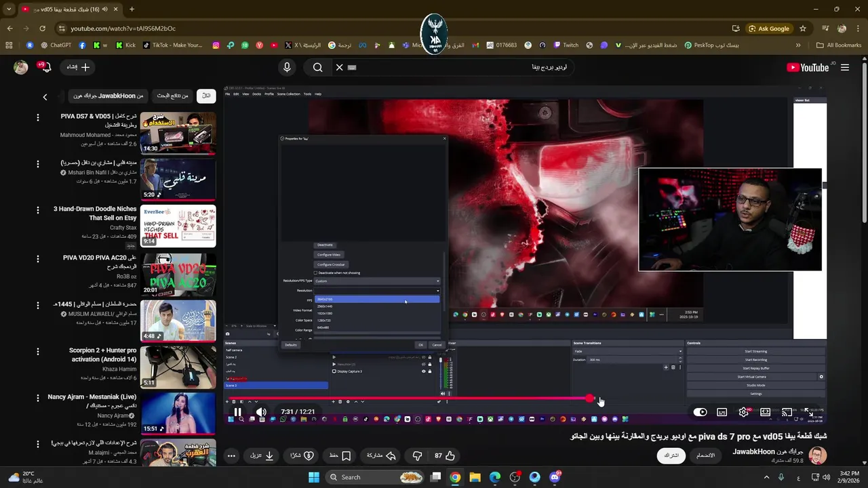The image size is (868, 488).
Task: Search by voice using microphone icon
Action: [287, 67]
